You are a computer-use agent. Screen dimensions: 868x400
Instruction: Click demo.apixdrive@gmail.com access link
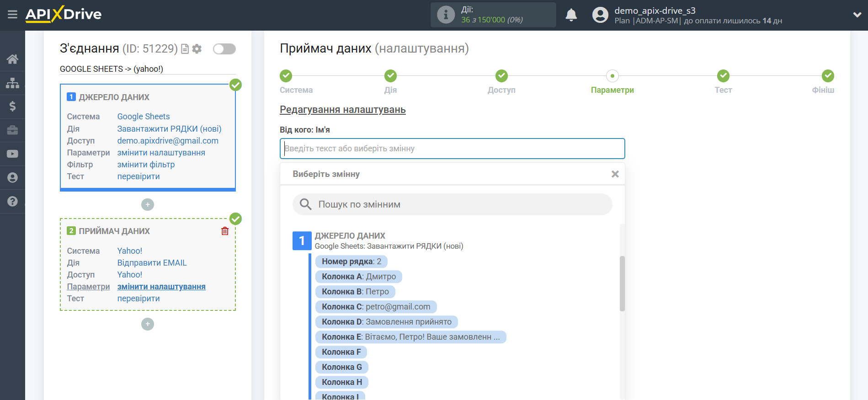(168, 141)
